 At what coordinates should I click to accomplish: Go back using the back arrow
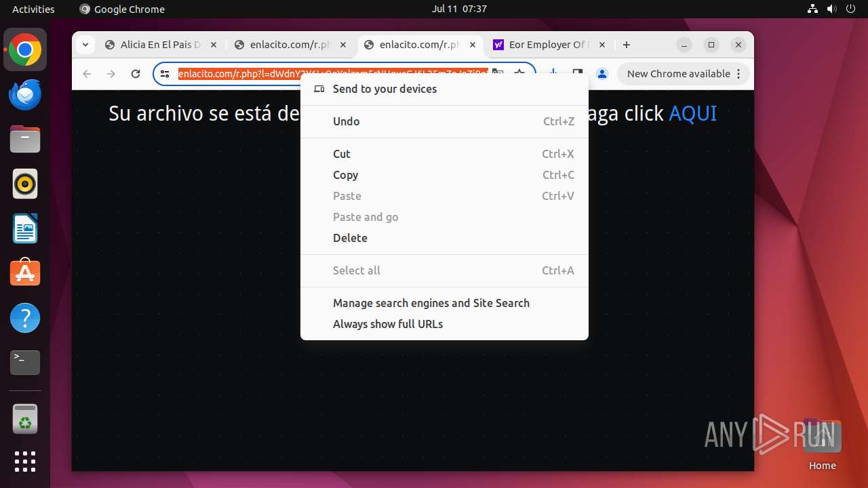coord(87,74)
